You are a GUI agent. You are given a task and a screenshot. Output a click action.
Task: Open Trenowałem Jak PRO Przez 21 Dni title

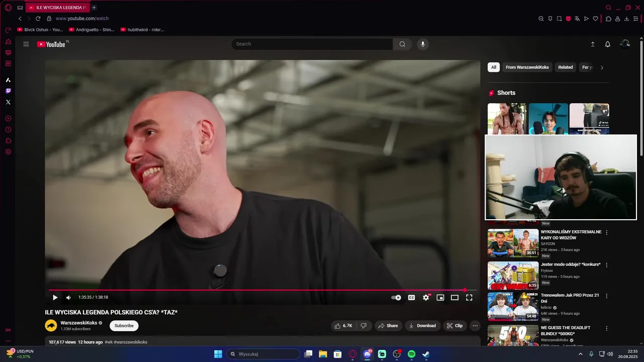pyautogui.click(x=570, y=298)
